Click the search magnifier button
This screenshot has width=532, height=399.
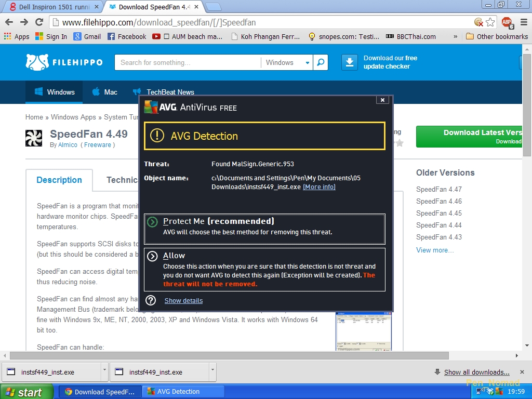[320, 62]
